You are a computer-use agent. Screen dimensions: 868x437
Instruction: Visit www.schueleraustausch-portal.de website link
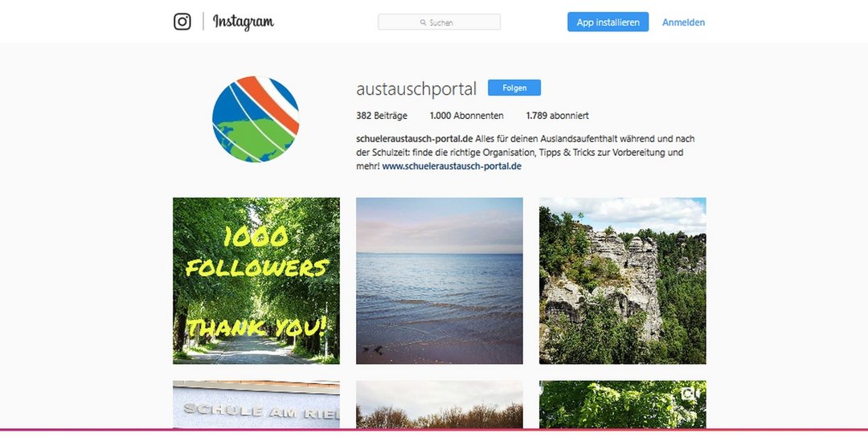coord(452,166)
